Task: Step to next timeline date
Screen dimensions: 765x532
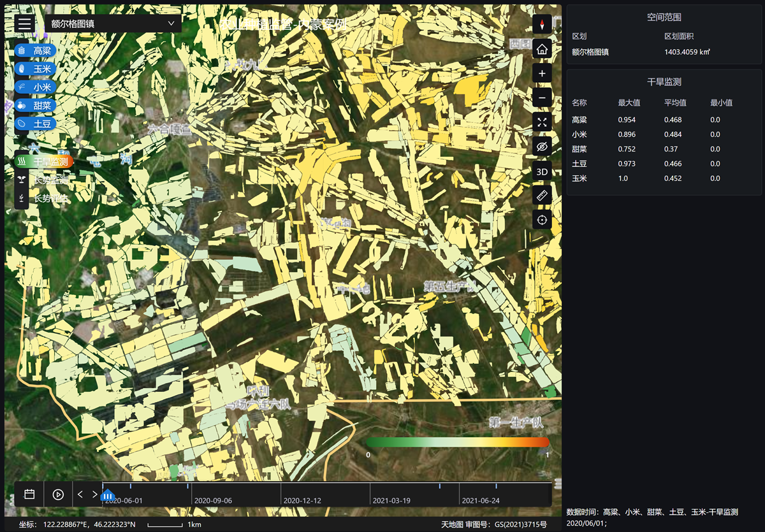Action: pyautogui.click(x=95, y=494)
